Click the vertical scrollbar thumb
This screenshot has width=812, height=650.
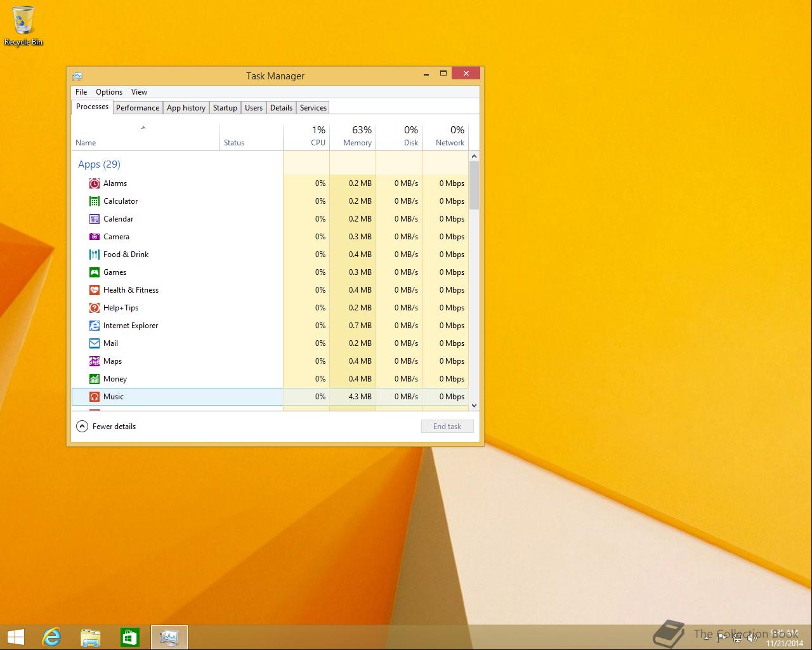[474, 185]
